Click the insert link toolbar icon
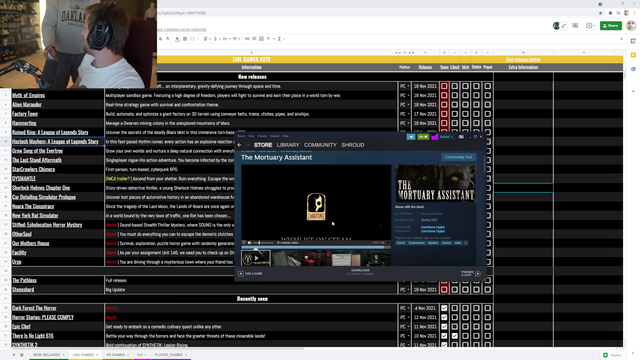This screenshot has width=640, height=360. coord(247,39)
